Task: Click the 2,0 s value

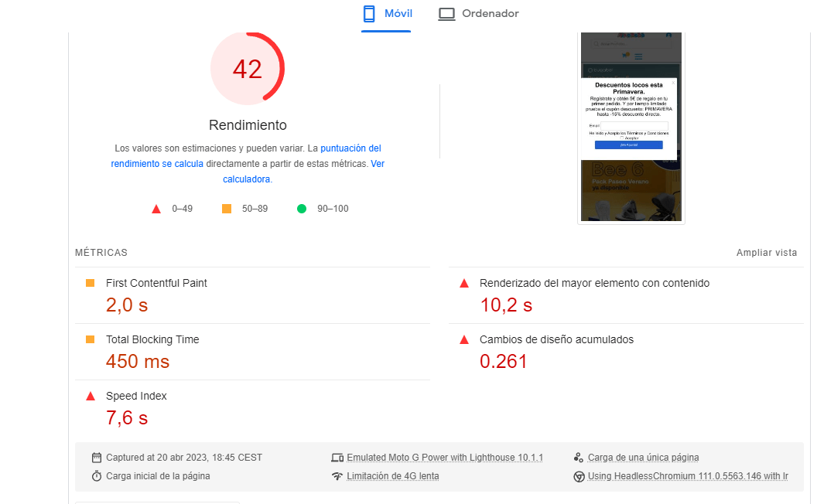Action: pyautogui.click(x=127, y=305)
